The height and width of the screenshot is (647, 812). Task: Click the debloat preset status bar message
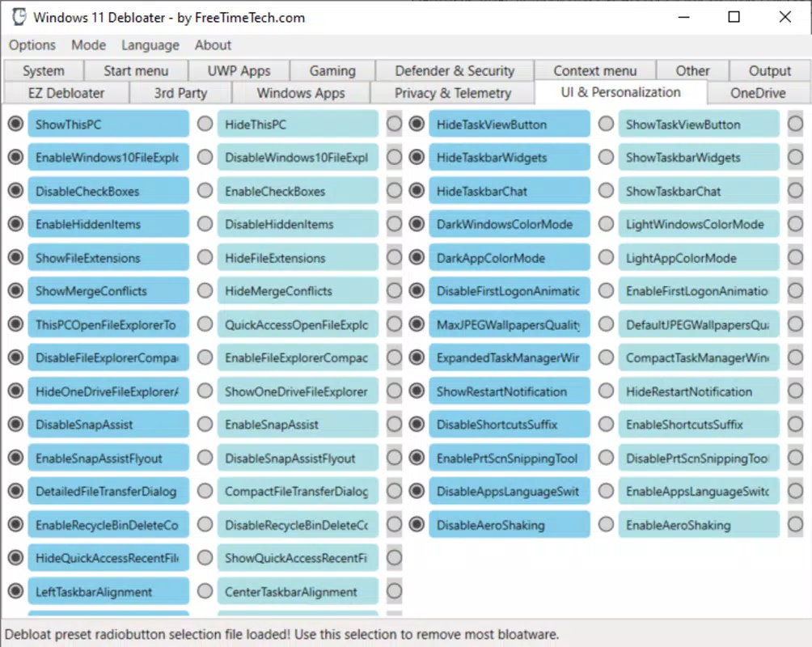point(282,634)
